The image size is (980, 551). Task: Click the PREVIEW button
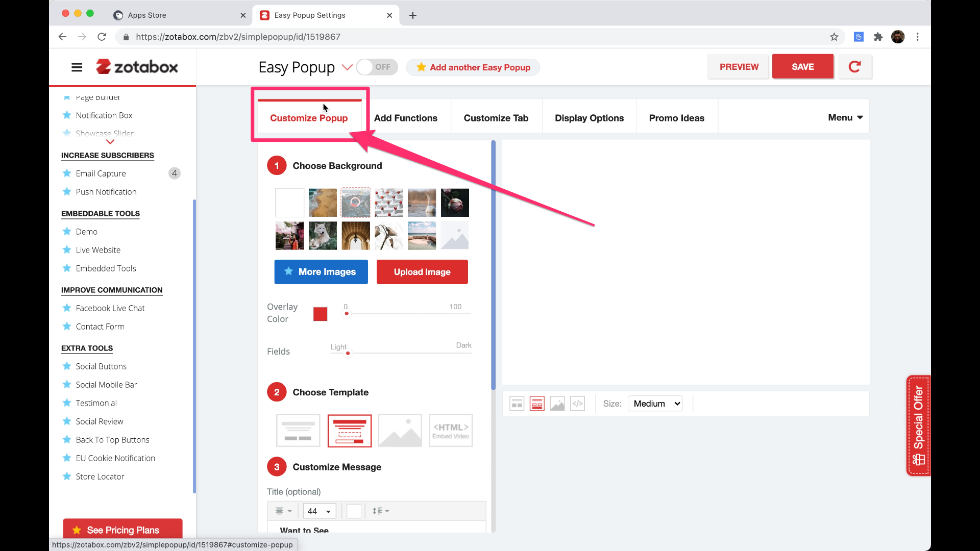(739, 67)
